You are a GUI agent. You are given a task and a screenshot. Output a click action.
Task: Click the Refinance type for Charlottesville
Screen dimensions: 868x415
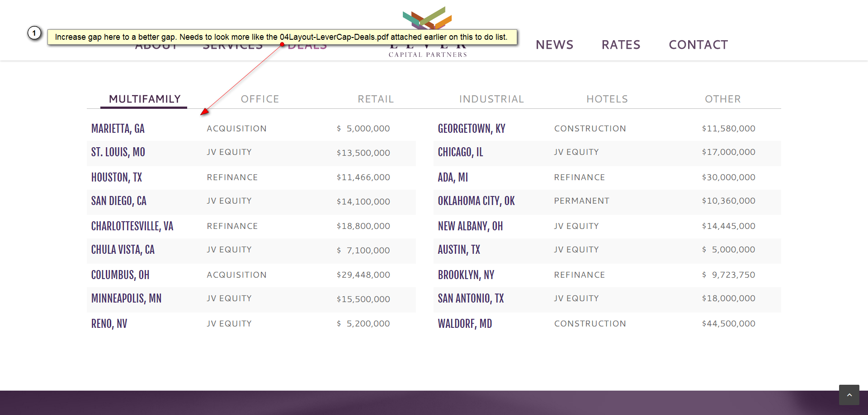pos(232,226)
